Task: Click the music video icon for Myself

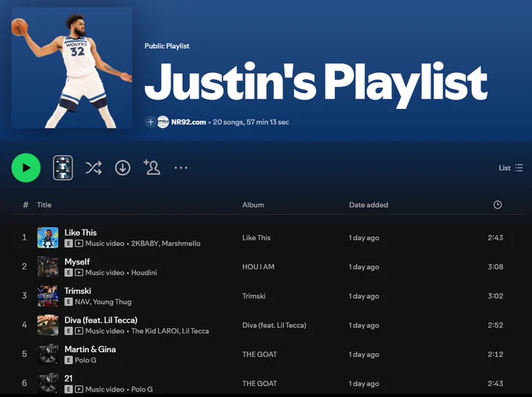Action: [79, 272]
